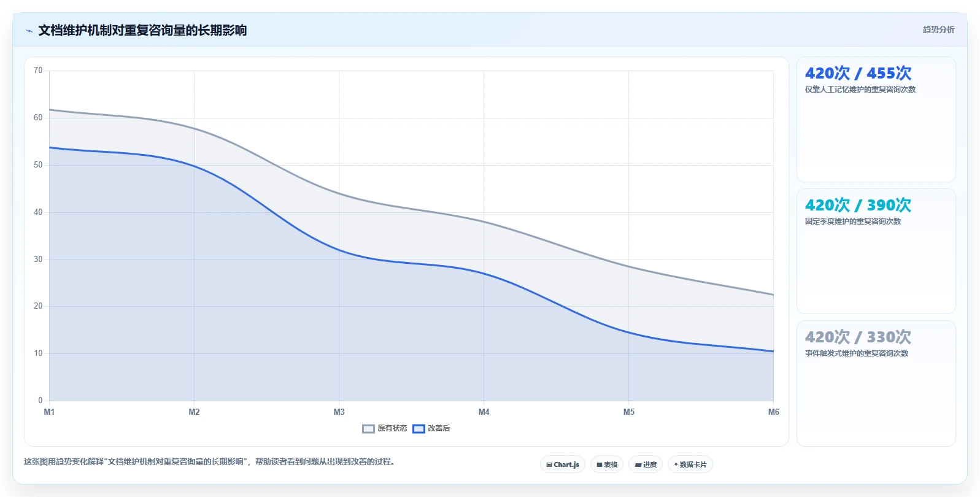Select the 表格 tag button
980x497 pixels.
(607, 464)
